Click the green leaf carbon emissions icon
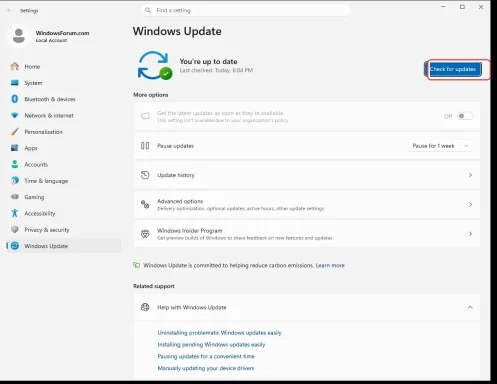The image size is (497, 384). [x=136, y=265]
